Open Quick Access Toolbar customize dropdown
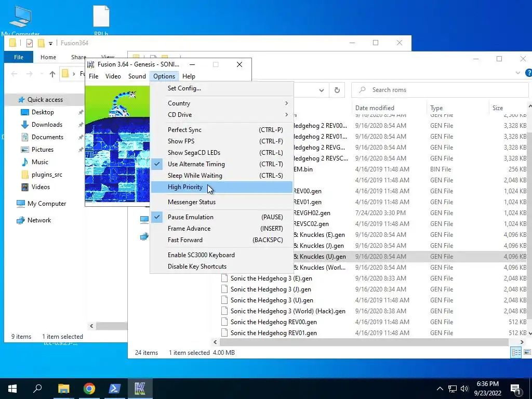This screenshot has width=532, height=399. point(50,44)
